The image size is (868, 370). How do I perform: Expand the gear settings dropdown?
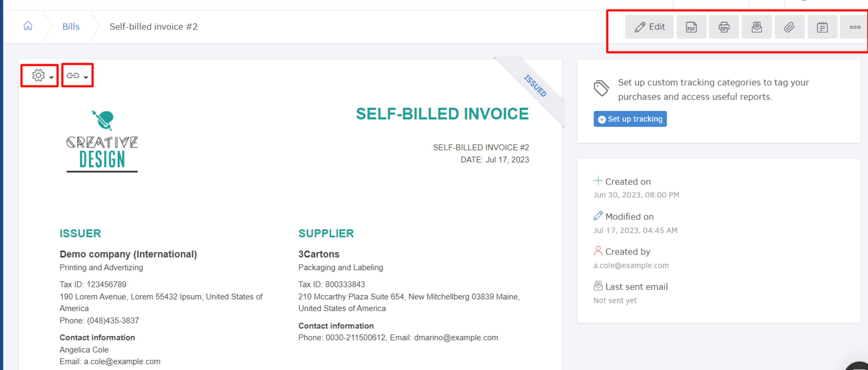click(40, 76)
